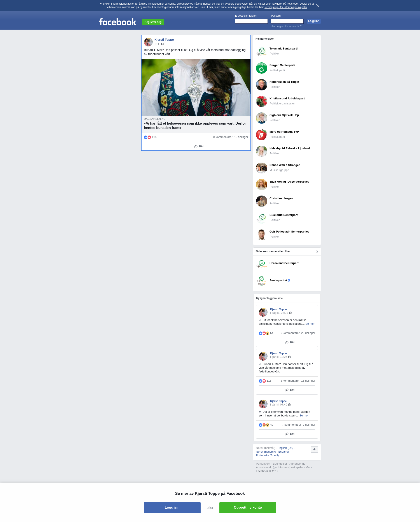Click the Facebook logo
The image size is (420, 522).
118,22
